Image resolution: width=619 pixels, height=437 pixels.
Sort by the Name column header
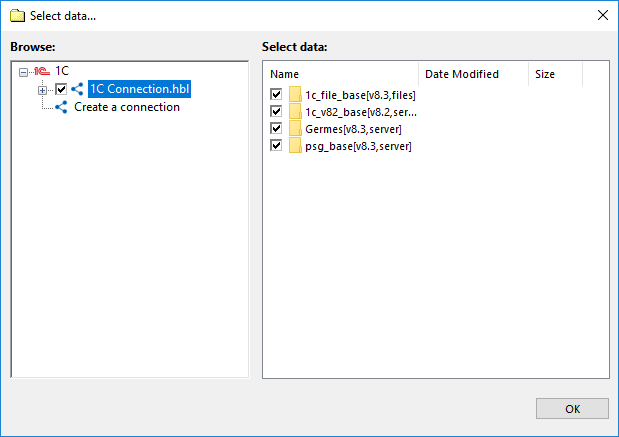coord(340,74)
